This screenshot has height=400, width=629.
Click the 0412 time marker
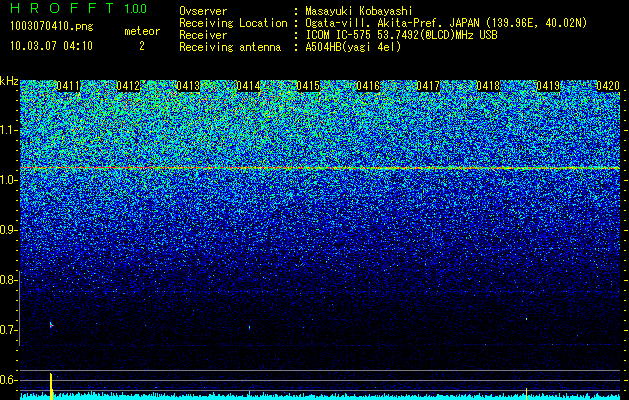click(128, 86)
